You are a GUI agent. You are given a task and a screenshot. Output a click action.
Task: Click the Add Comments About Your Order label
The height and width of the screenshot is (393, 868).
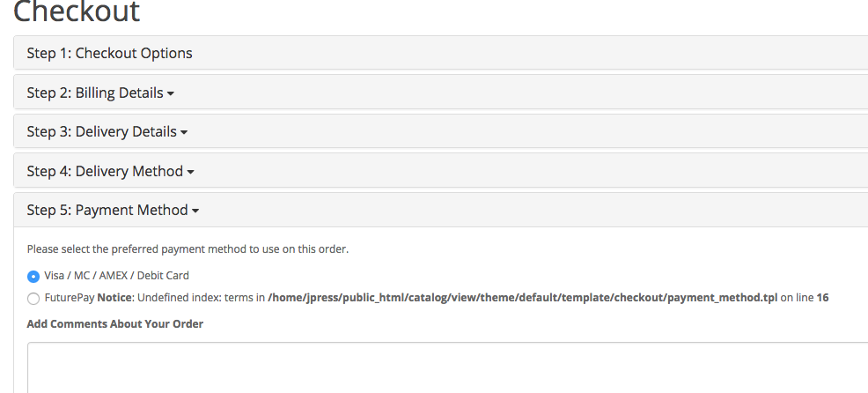pyautogui.click(x=115, y=323)
